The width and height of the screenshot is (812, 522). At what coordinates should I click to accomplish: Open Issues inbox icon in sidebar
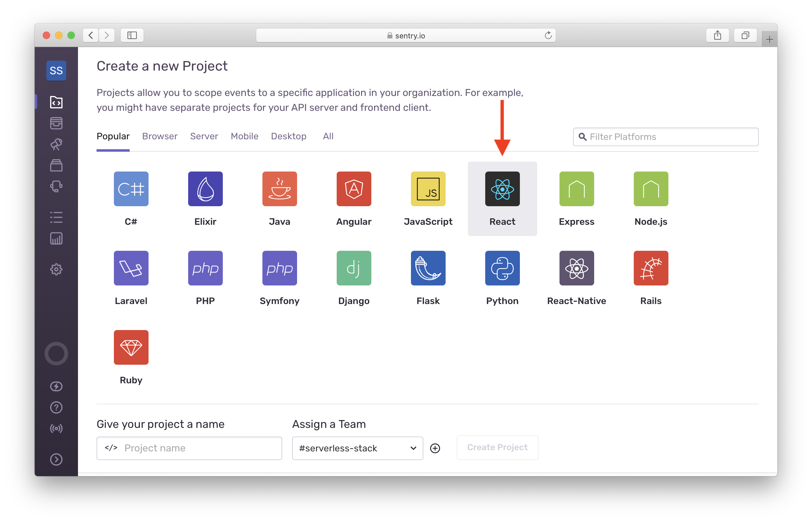pyautogui.click(x=56, y=123)
